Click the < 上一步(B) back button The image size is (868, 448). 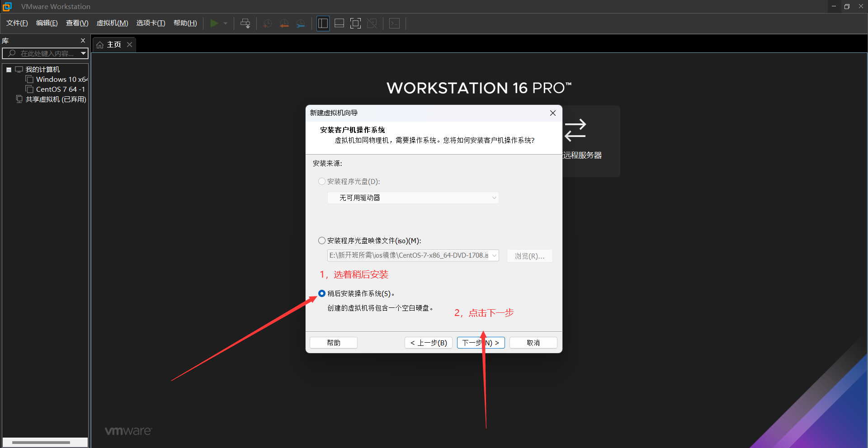(429, 343)
